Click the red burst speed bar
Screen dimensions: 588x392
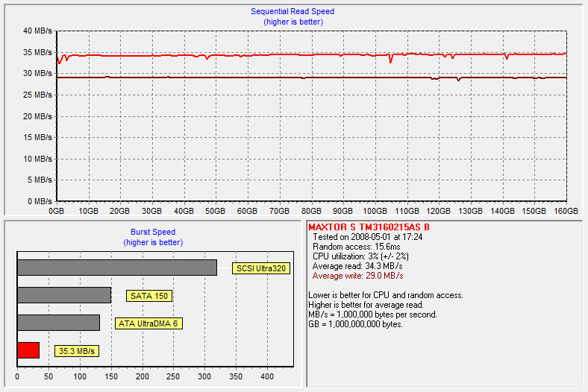[28, 350]
